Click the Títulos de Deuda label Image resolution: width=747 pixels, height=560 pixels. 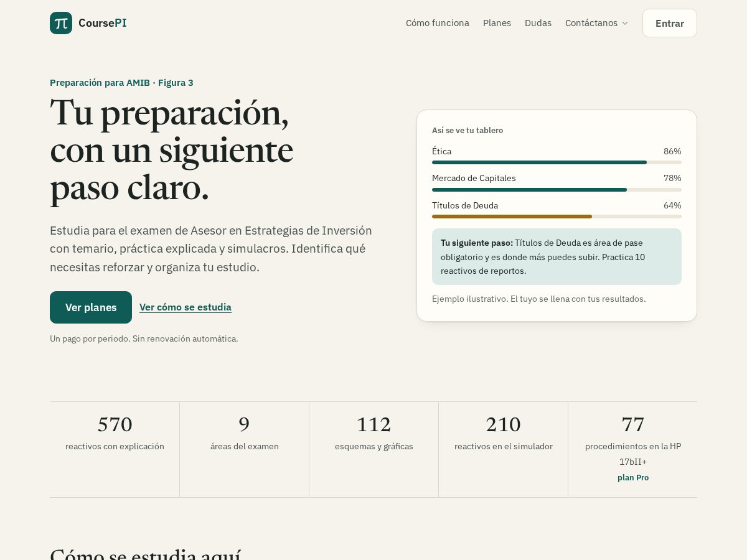465,205
